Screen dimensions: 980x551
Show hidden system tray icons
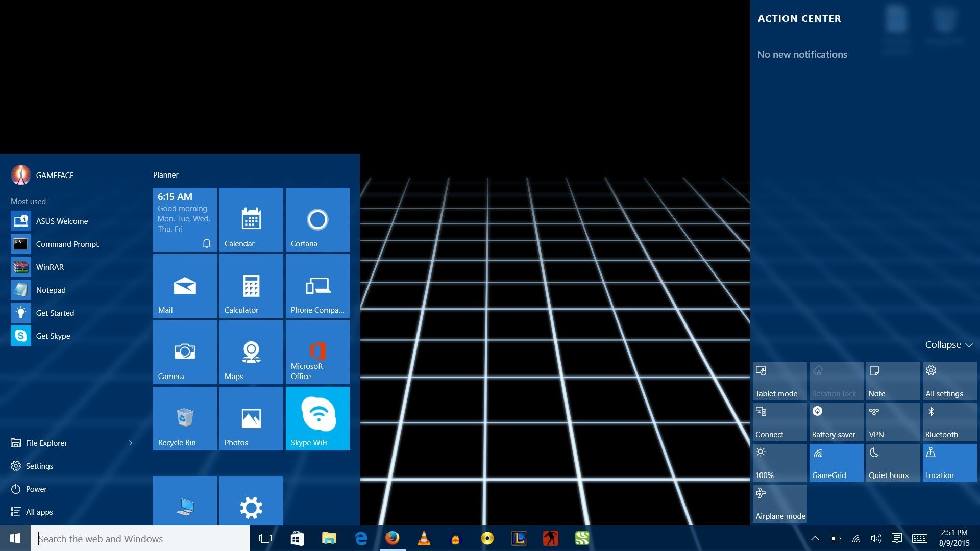815,538
